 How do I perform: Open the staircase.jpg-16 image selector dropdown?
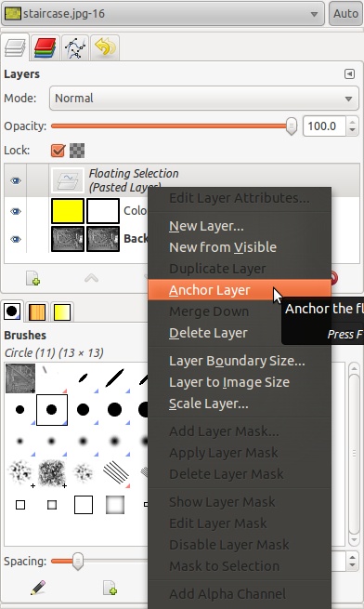pos(163,14)
